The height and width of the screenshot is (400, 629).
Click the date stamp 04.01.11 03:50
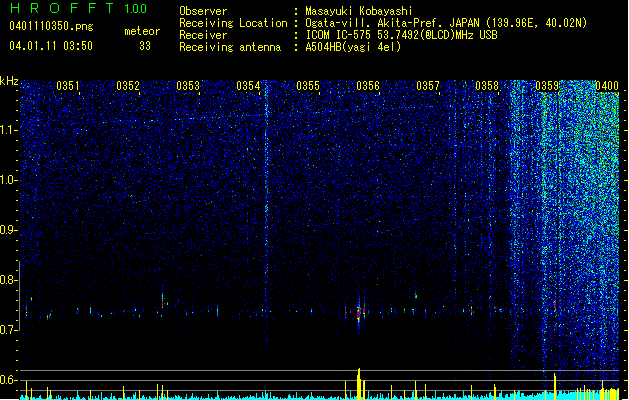point(51,46)
